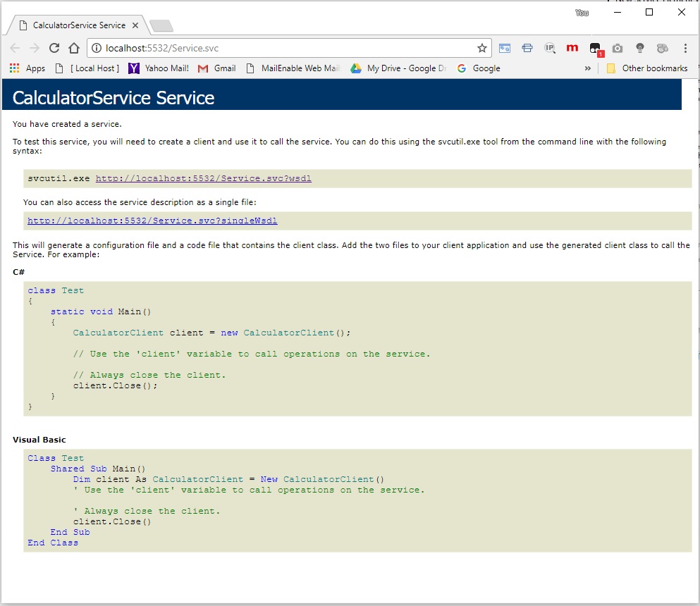700x606 pixels.
Task: Click the address bar URL field
Action: (282, 48)
